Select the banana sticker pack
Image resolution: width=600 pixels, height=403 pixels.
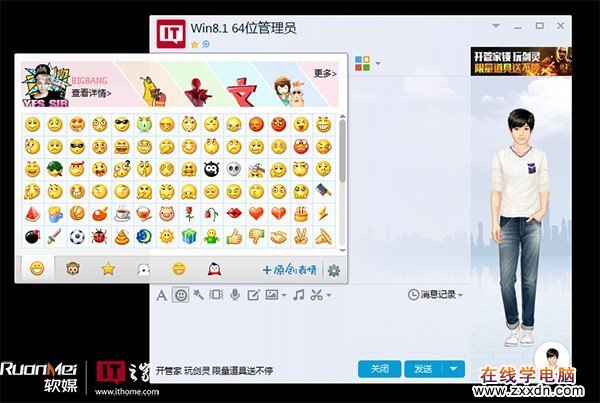(x=153, y=91)
